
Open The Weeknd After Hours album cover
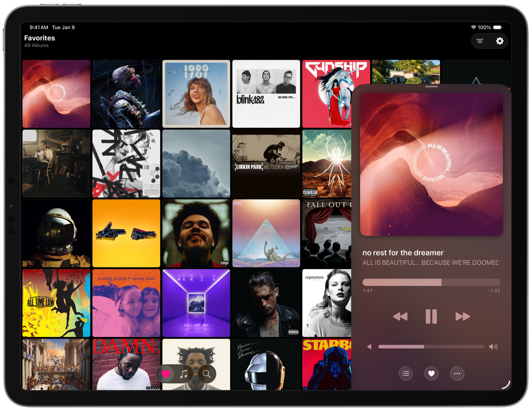click(x=196, y=233)
